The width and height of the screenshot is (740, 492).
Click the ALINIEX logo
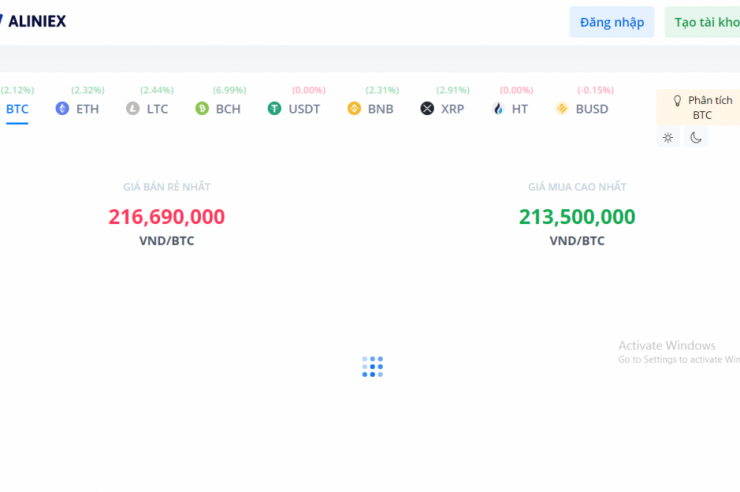(x=33, y=21)
